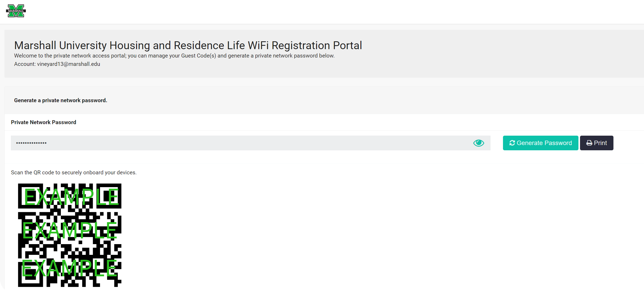
Task: Click the top EXAMPLE watermark on the QR code
Action: (72, 197)
